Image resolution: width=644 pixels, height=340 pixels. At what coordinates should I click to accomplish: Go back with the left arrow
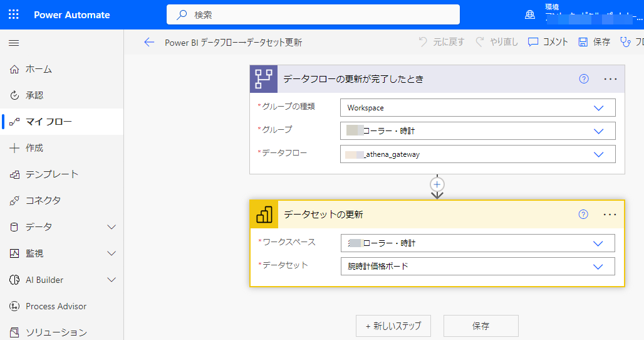pyautogui.click(x=149, y=42)
